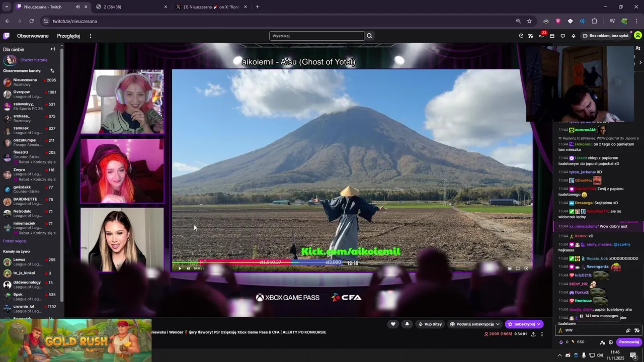
Task: Click the Chrome bookmark star icon
Action: [529, 21]
